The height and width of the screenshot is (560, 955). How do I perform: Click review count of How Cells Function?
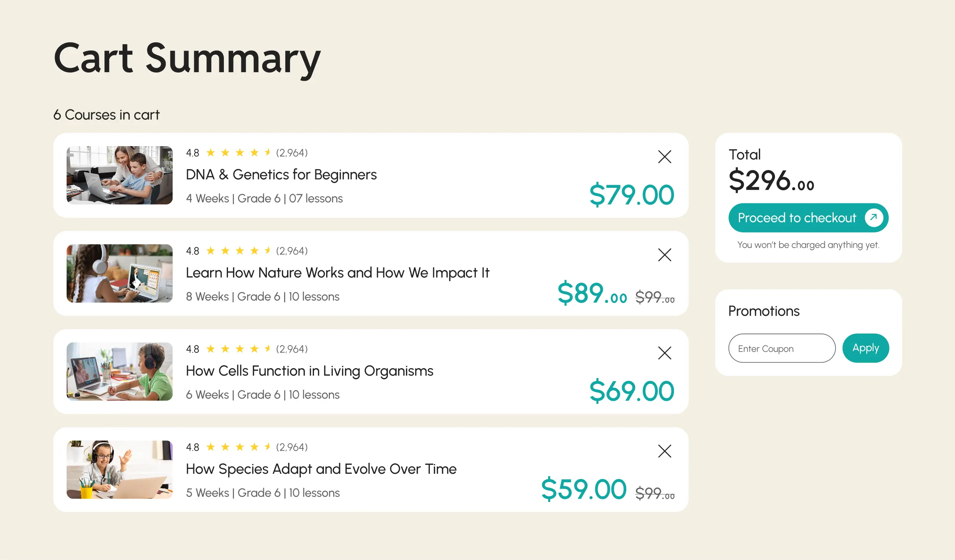tap(292, 349)
